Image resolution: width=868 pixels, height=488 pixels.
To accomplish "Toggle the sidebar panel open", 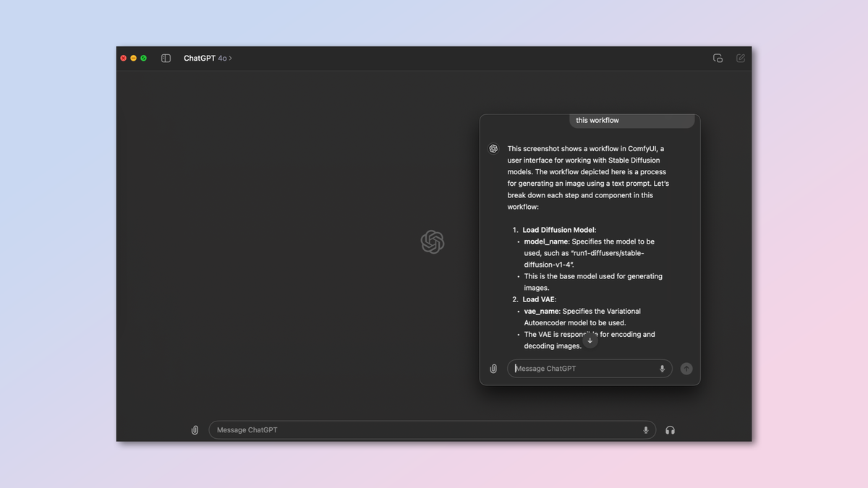I will [166, 58].
